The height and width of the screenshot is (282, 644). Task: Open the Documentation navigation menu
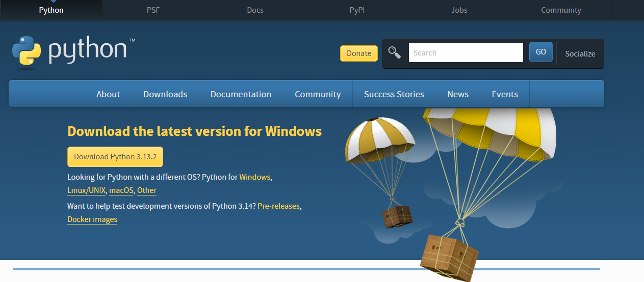tap(241, 94)
